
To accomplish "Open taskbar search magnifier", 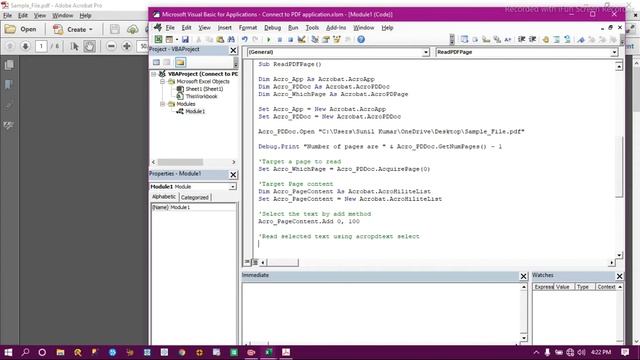I will click(25, 352).
